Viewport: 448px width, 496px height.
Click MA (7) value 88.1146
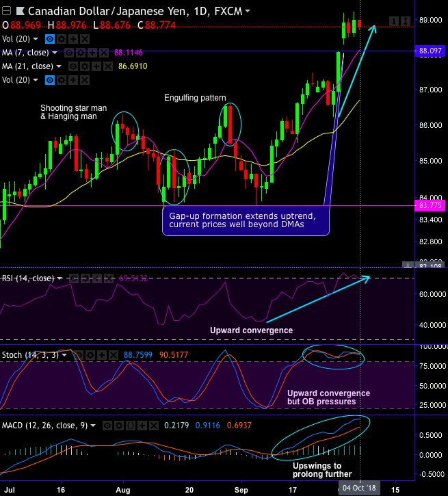click(x=129, y=53)
